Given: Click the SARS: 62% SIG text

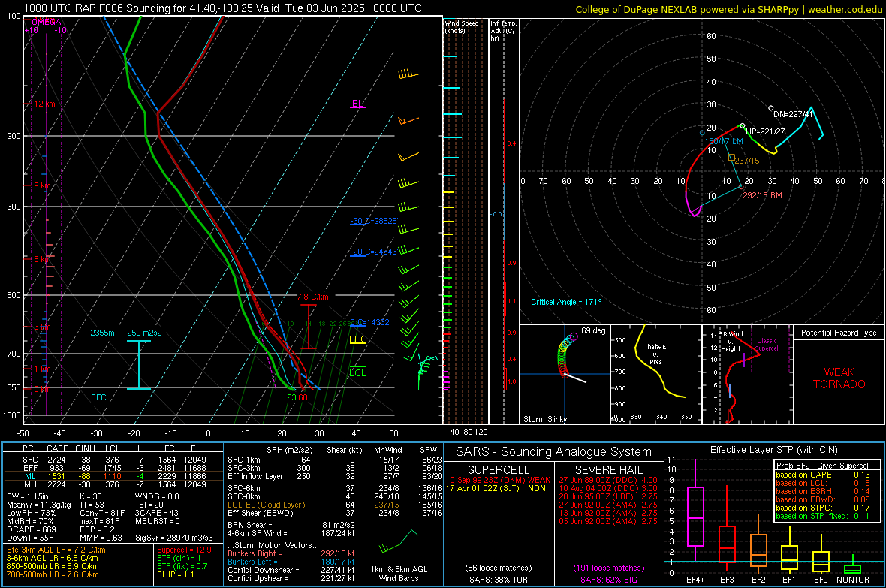Looking at the screenshot, I should (x=608, y=580).
